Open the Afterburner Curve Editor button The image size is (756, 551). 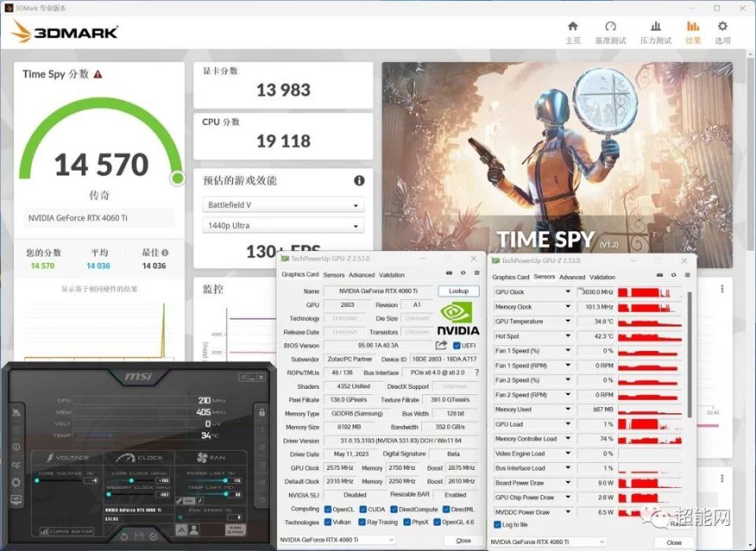coord(66,531)
